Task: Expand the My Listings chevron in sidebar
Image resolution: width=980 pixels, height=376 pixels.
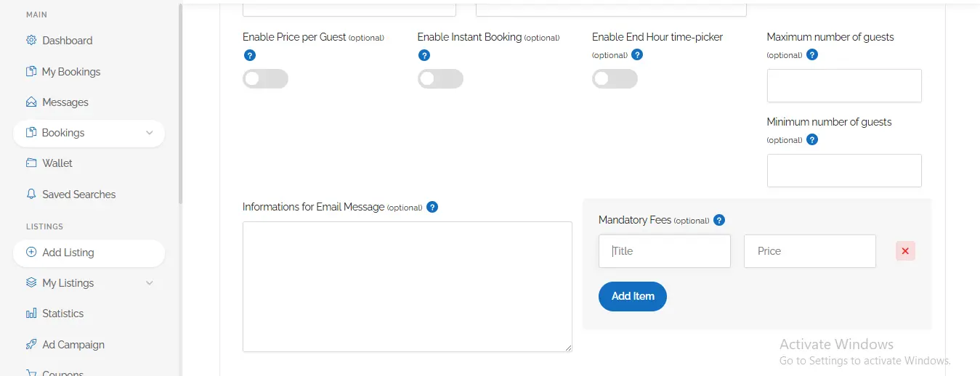Action: (150, 283)
